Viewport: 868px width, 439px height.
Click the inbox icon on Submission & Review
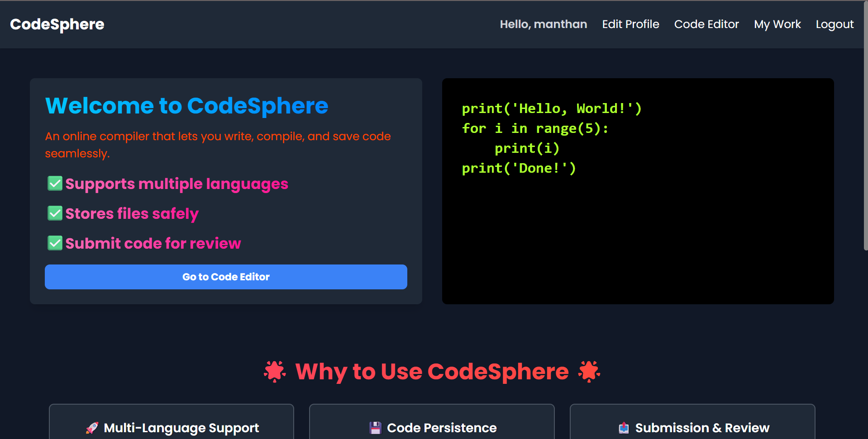pos(624,428)
